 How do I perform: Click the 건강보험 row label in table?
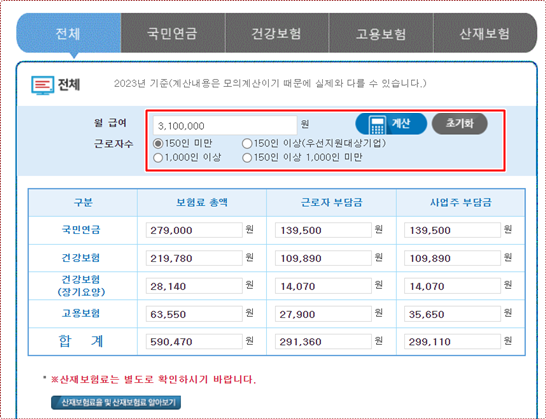(81, 258)
